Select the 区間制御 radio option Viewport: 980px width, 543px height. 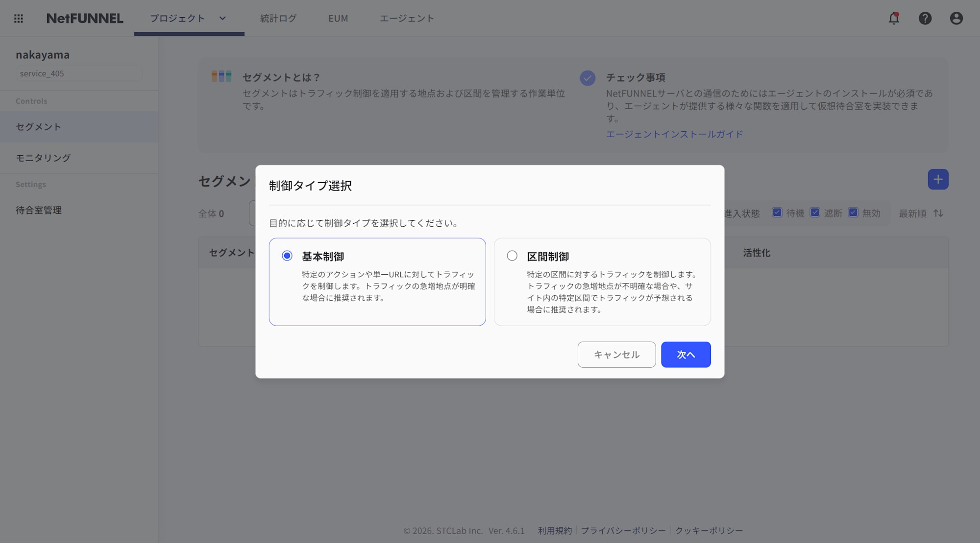pyautogui.click(x=512, y=256)
